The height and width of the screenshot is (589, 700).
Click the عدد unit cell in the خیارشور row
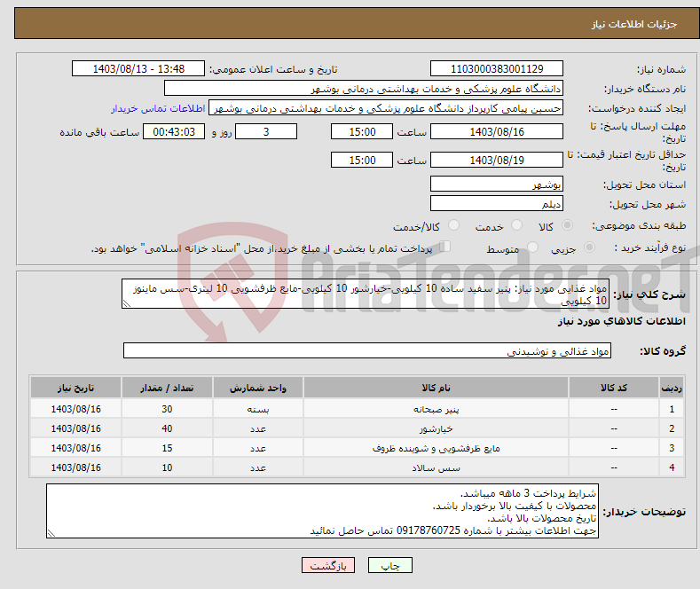[x=258, y=428]
